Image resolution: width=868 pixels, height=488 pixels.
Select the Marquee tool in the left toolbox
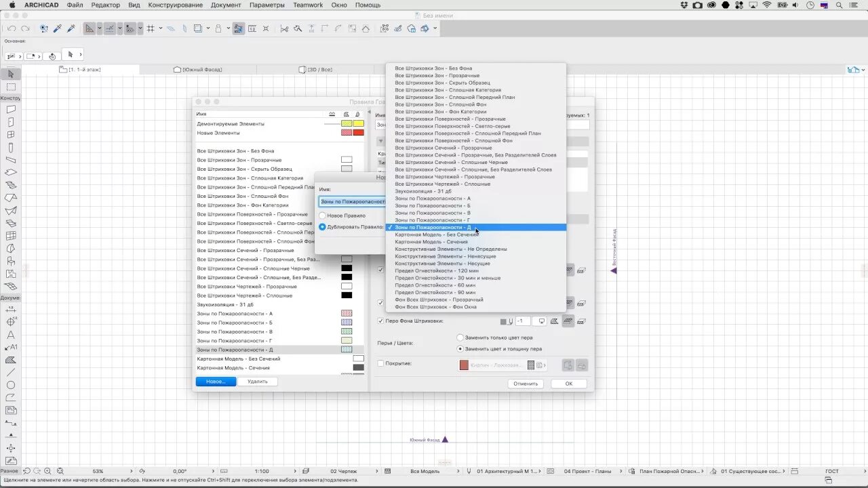[11, 87]
